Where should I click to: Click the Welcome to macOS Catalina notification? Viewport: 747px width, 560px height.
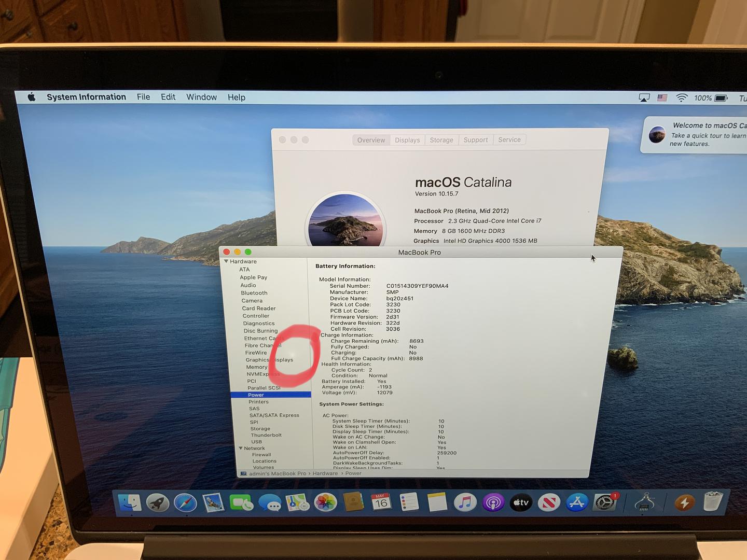pos(695,134)
